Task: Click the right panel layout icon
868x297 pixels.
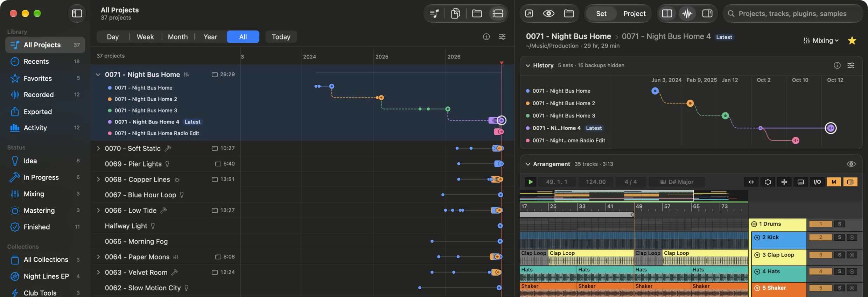Action: (x=707, y=14)
